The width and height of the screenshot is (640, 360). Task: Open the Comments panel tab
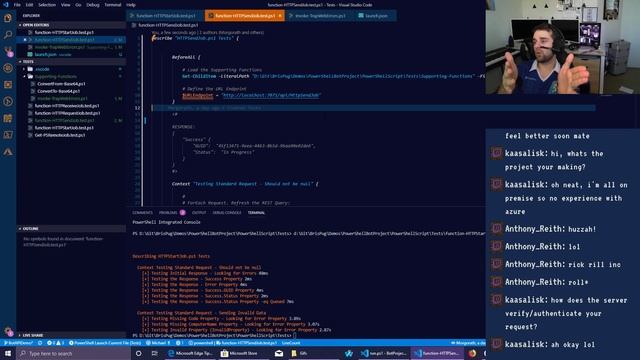[x=142, y=213]
